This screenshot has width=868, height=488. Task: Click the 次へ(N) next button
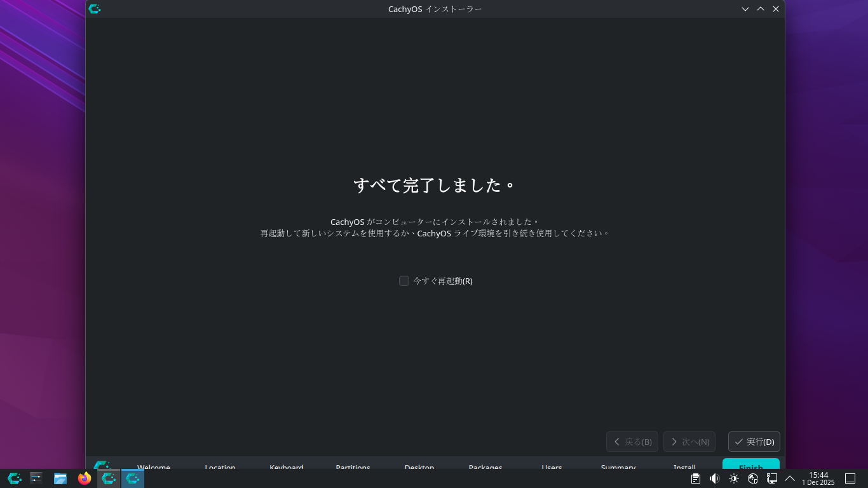click(689, 442)
